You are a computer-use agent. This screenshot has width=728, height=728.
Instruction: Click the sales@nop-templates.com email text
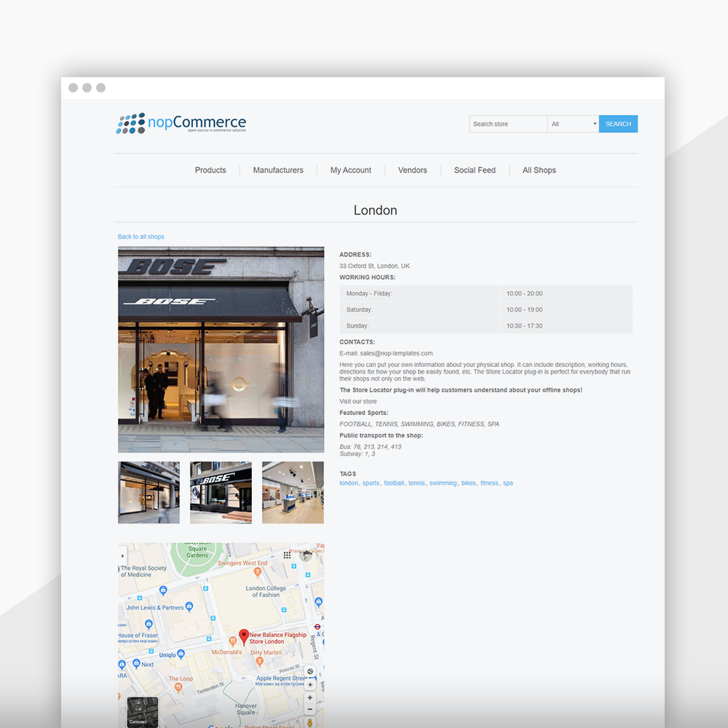tap(397, 353)
